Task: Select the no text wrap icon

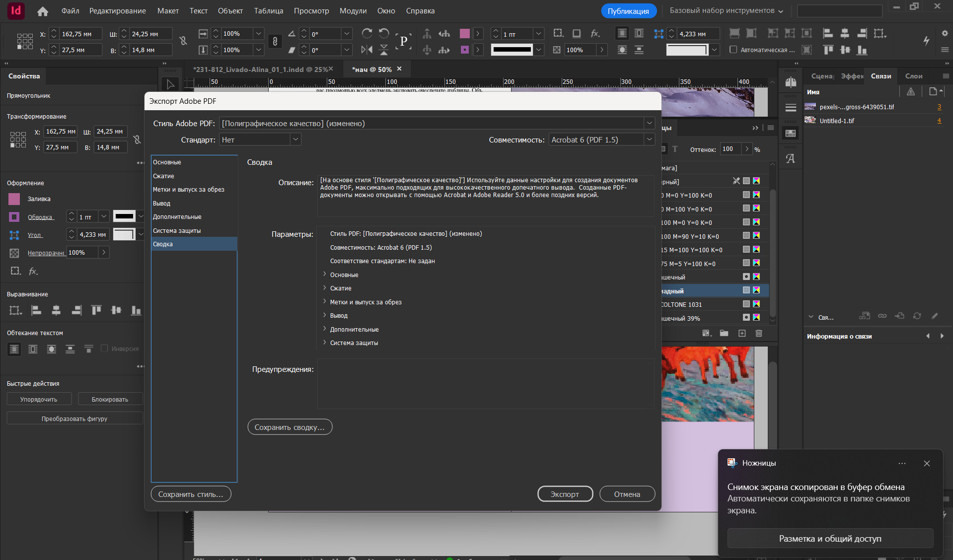Action: [14, 349]
